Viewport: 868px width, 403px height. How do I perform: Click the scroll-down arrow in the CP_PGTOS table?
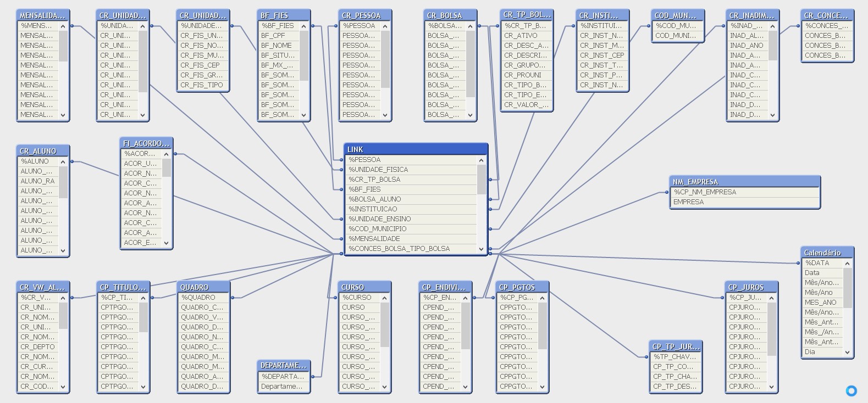543,387
